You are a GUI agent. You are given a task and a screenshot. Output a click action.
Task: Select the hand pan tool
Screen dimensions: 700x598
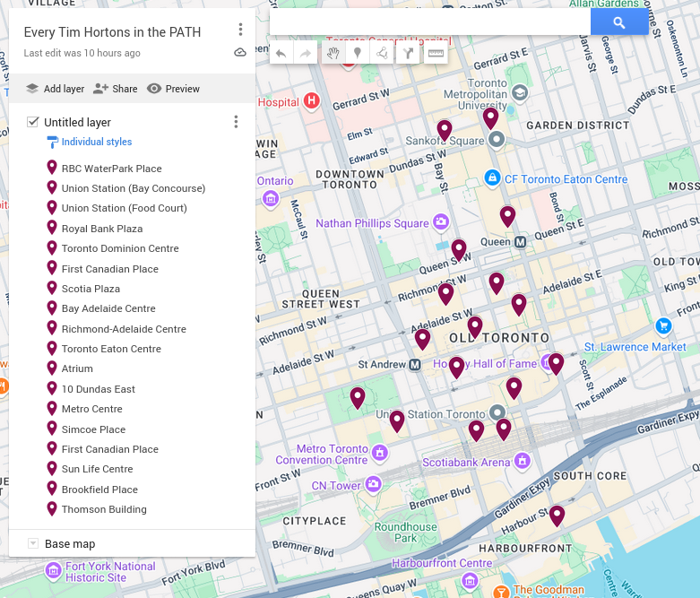(x=333, y=53)
